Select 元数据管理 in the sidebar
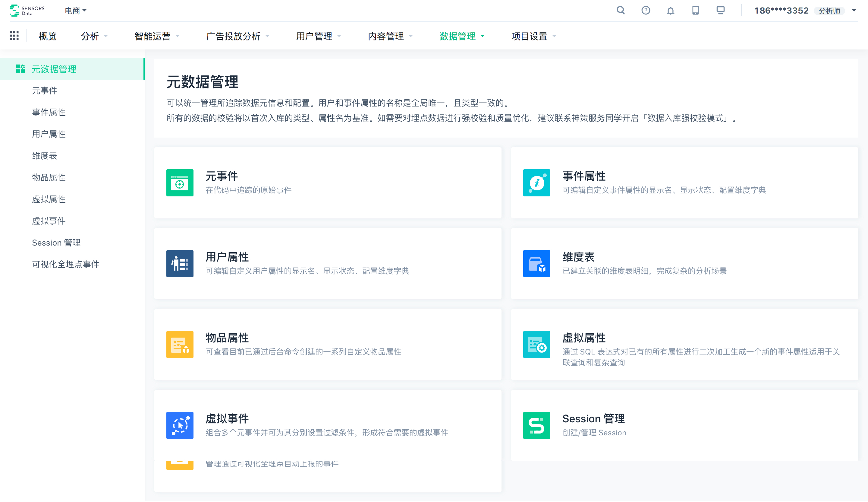The height and width of the screenshot is (502, 868). 72,69
